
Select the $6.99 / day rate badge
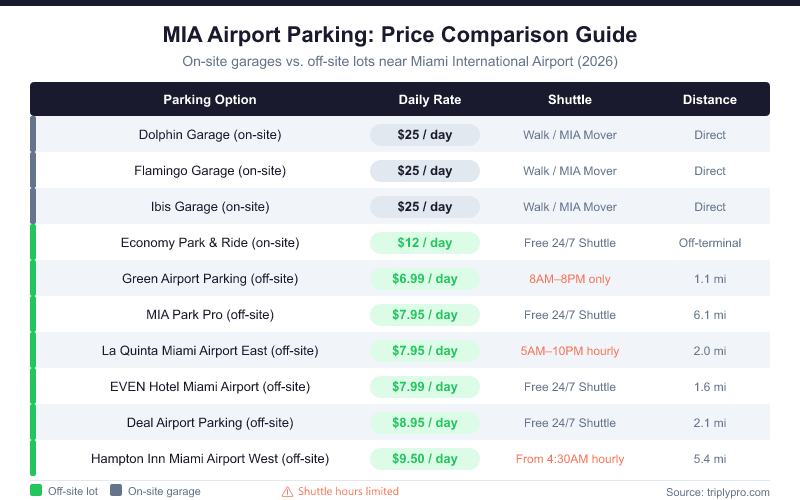tap(425, 279)
